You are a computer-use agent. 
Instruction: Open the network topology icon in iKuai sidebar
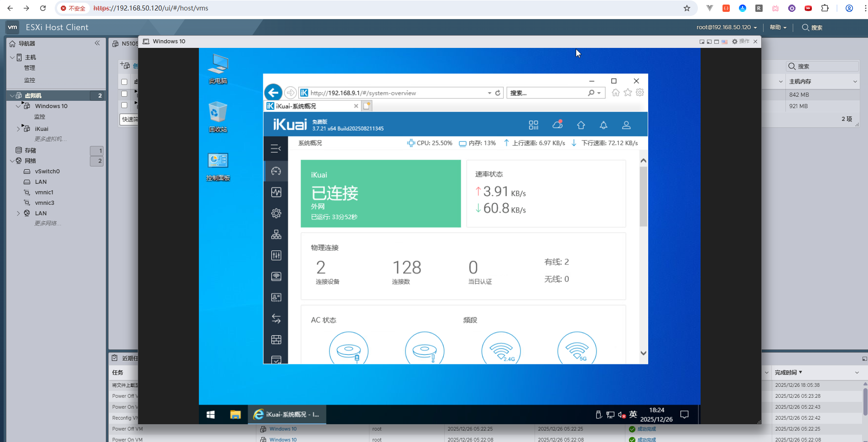(x=276, y=234)
